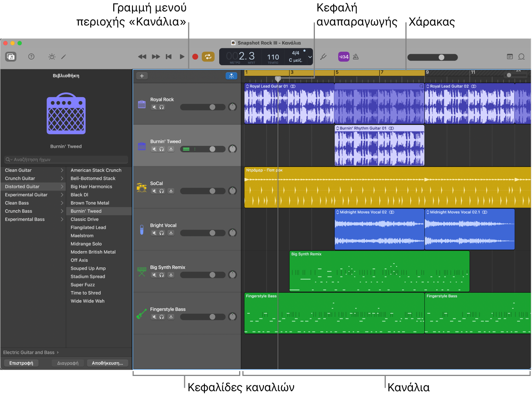Choose Classic Drive patch
Image resolution: width=532 pixels, height=398 pixels.
(x=84, y=219)
